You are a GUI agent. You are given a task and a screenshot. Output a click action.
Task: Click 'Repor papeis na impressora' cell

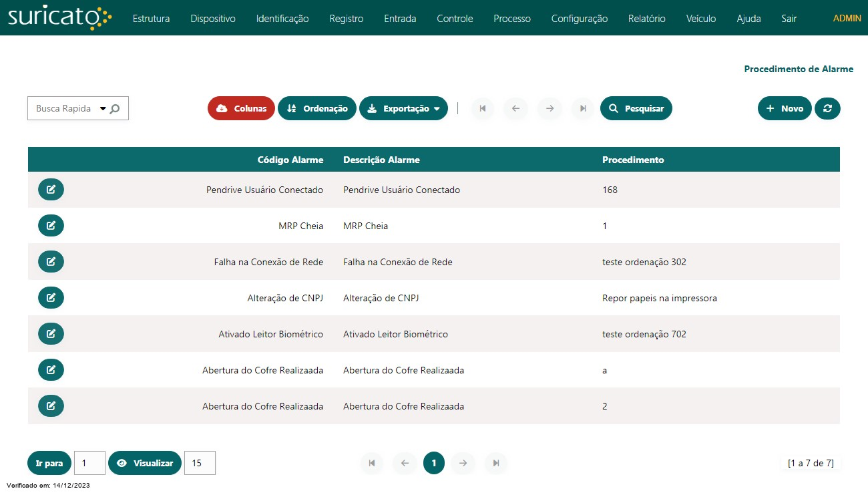660,298
